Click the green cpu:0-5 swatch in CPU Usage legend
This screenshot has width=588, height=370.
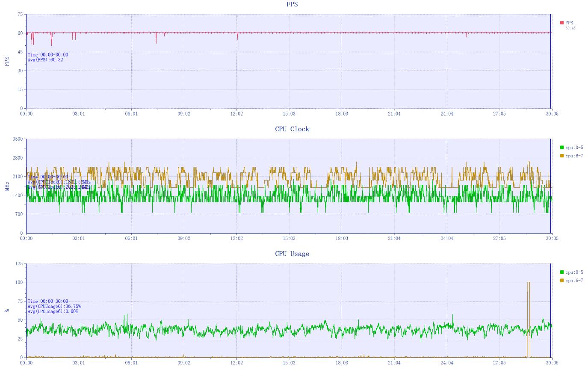click(562, 272)
